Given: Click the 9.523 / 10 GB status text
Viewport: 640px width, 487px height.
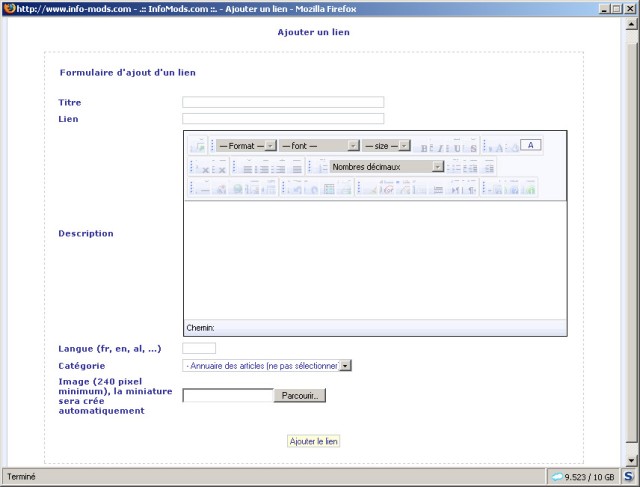Looking at the screenshot, I should pyautogui.click(x=589, y=477).
